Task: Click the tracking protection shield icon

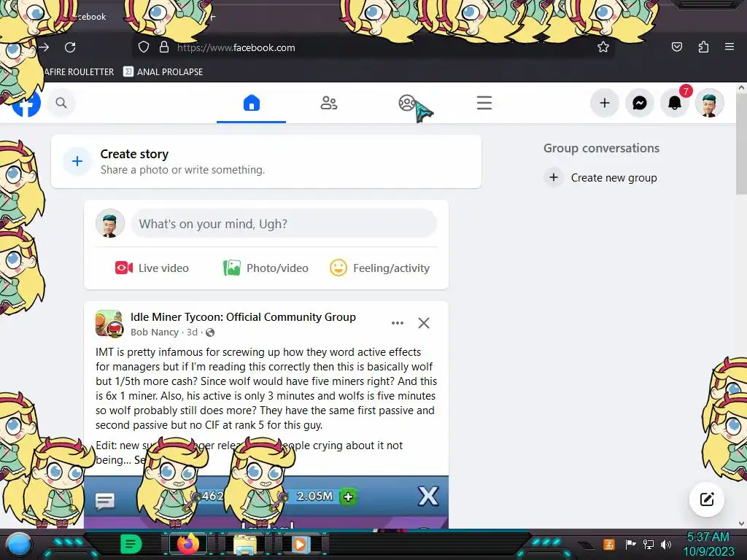Action: pyautogui.click(x=144, y=47)
